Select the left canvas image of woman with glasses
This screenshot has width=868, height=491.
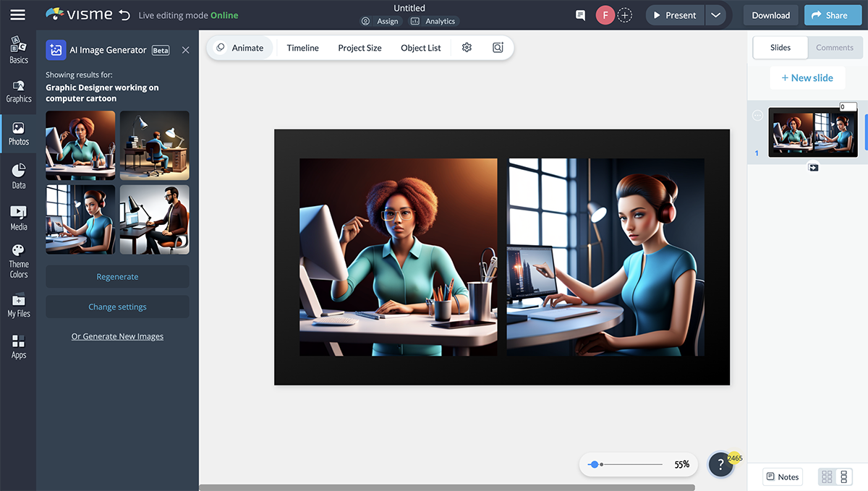tap(399, 257)
